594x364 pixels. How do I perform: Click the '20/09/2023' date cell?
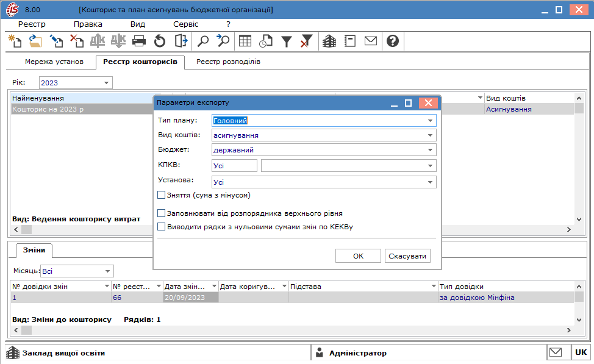191,298
